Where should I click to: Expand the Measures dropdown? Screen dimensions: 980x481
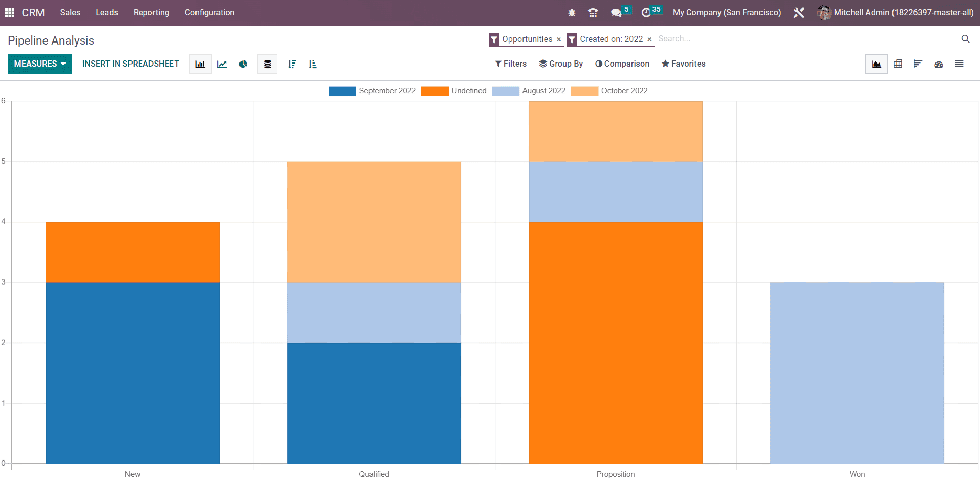pos(39,64)
